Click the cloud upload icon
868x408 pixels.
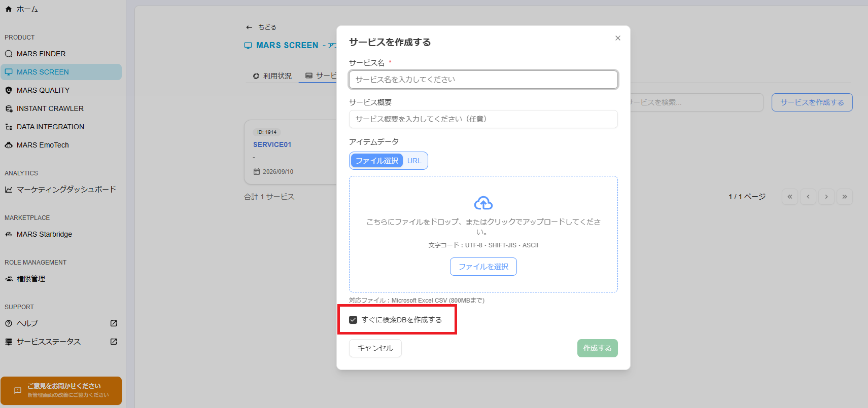click(x=483, y=203)
